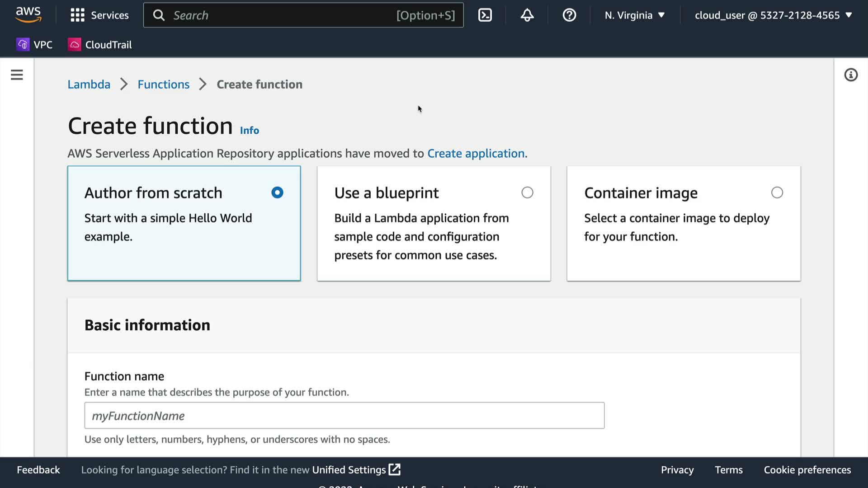
Task: Expand the cloud_user account dropdown
Action: [773, 15]
